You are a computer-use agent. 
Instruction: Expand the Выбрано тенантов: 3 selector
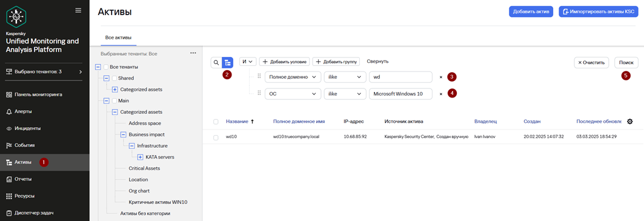[45, 72]
